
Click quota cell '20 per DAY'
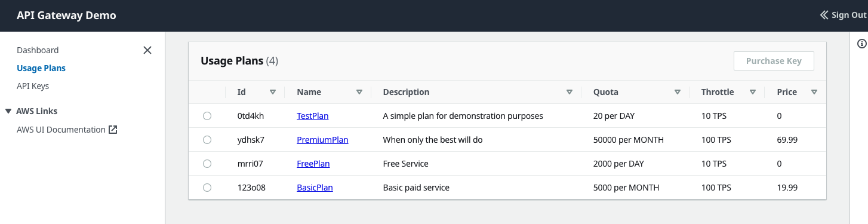614,116
